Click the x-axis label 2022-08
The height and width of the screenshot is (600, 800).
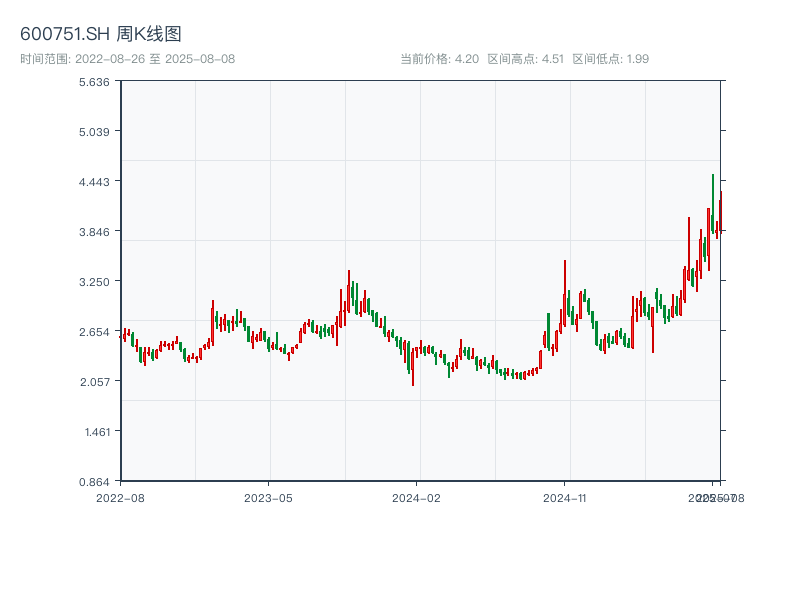(120, 498)
